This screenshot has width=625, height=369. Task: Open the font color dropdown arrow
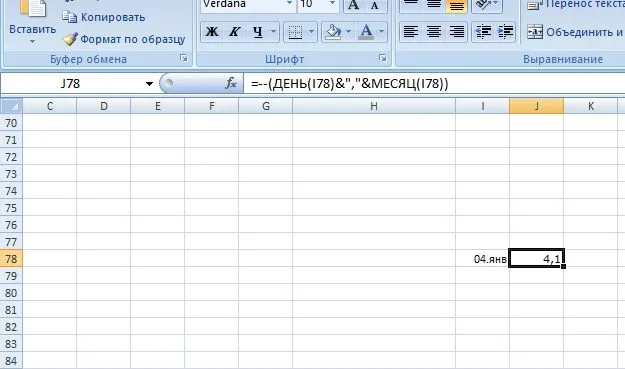tap(381, 31)
